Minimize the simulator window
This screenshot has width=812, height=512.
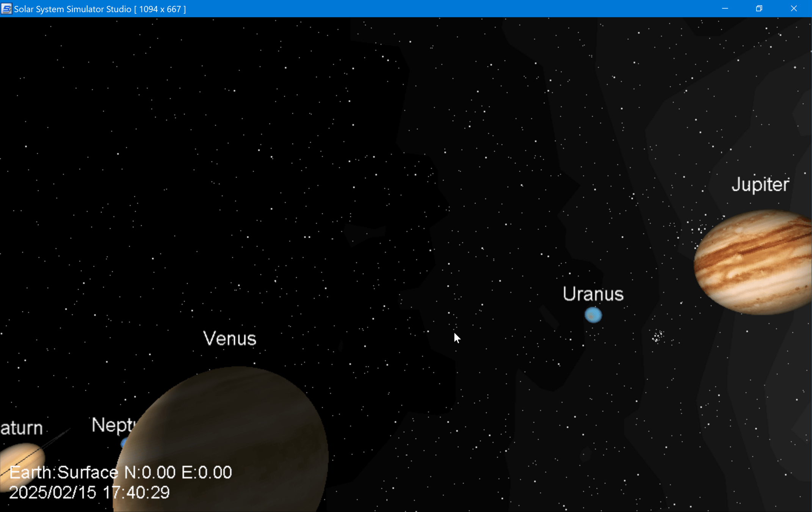[x=725, y=8]
